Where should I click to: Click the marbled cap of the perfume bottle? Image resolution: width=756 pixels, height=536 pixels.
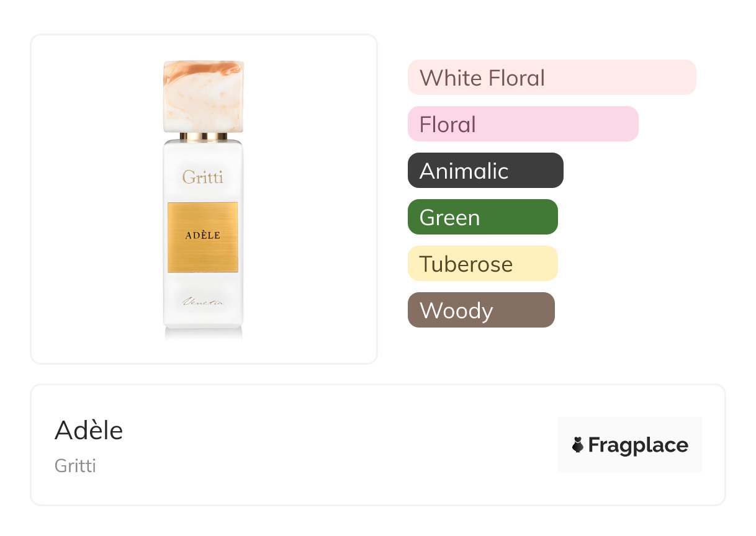point(203,96)
